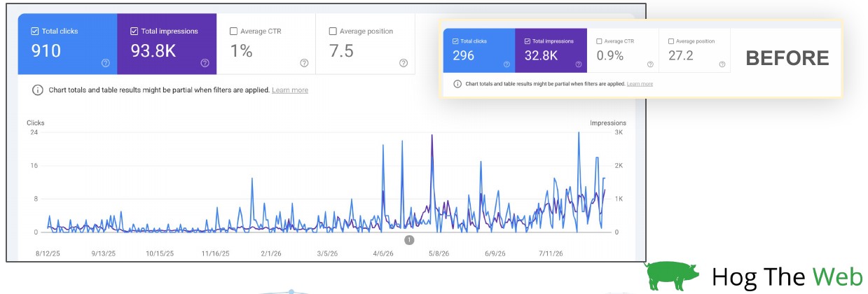This screenshot has height=294, width=868.
Task: Open Learn more link under main cards
Action: tap(290, 90)
